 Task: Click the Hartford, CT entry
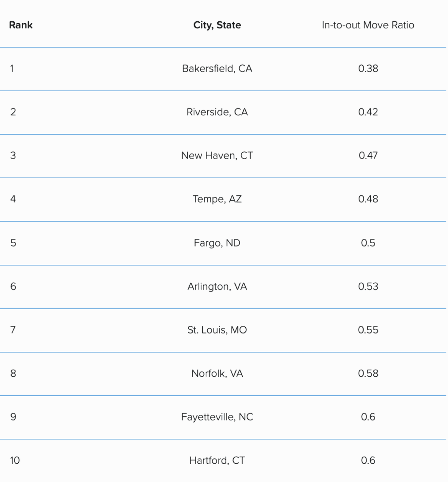coord(217,460)
